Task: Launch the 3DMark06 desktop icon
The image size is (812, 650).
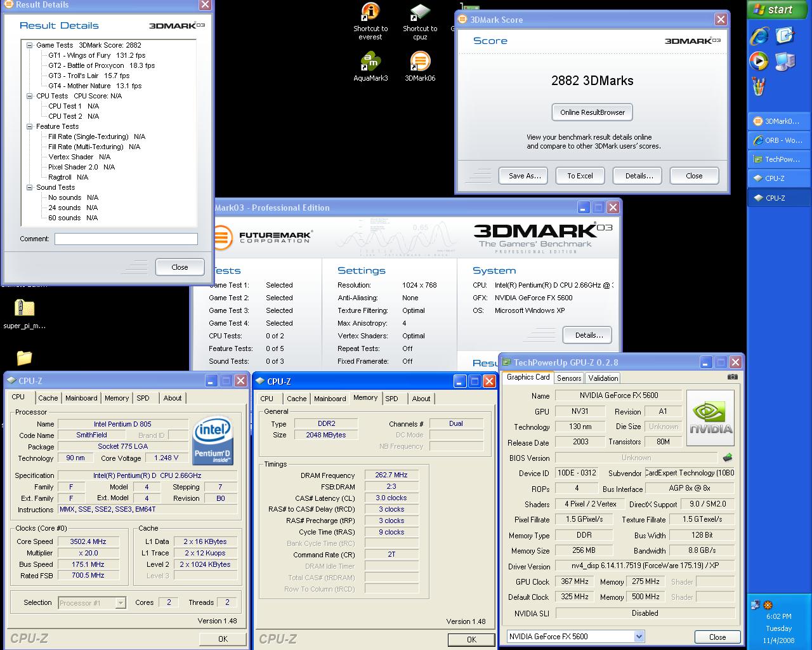Action: tap(420, 67)
